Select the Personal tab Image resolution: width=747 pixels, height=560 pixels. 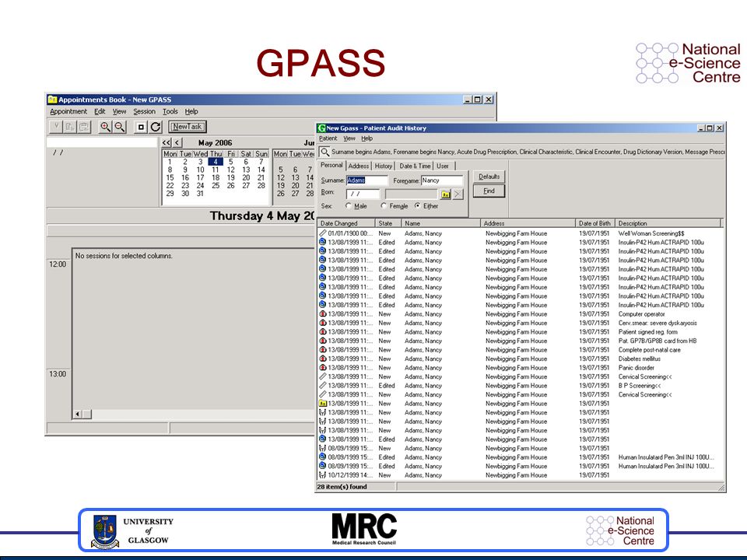(331, 165)
